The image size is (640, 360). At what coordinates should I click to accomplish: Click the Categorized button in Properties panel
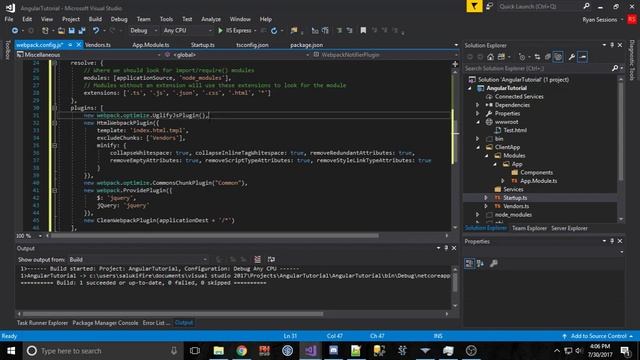(x=469, y=264)
